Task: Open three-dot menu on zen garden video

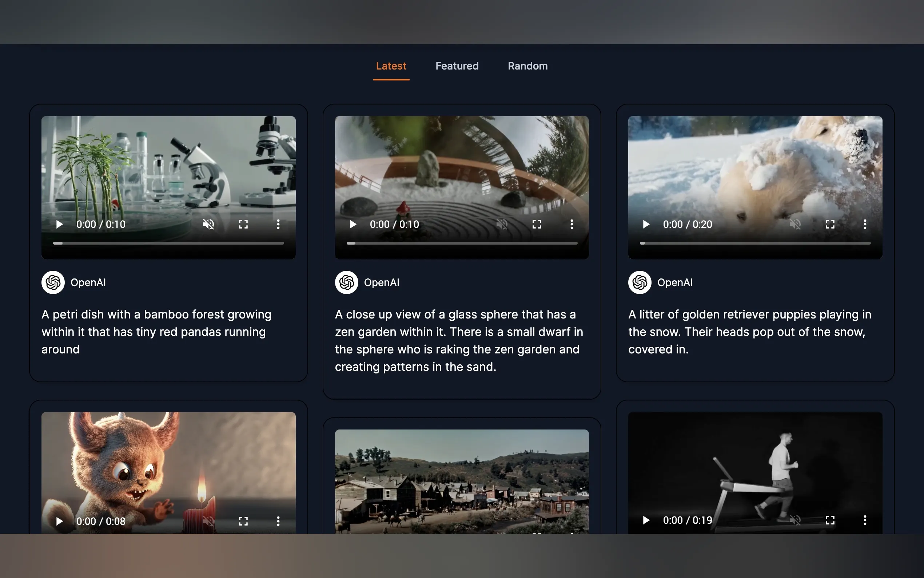Action: pos(571,225)
